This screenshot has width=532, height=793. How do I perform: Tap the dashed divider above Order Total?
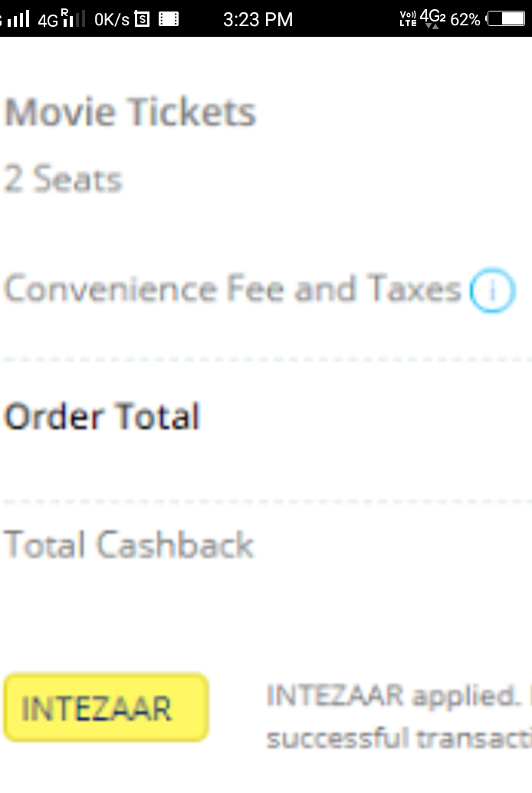[x=266, y=359]
